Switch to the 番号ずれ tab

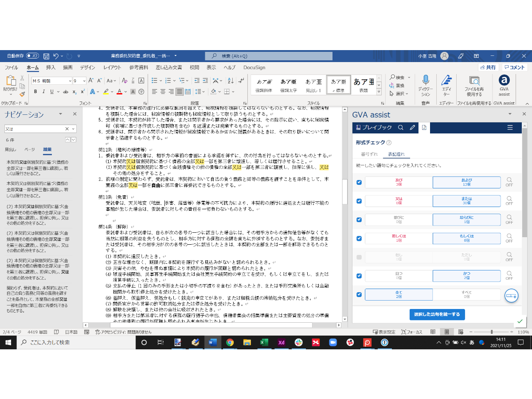click(x=369, y=154)
